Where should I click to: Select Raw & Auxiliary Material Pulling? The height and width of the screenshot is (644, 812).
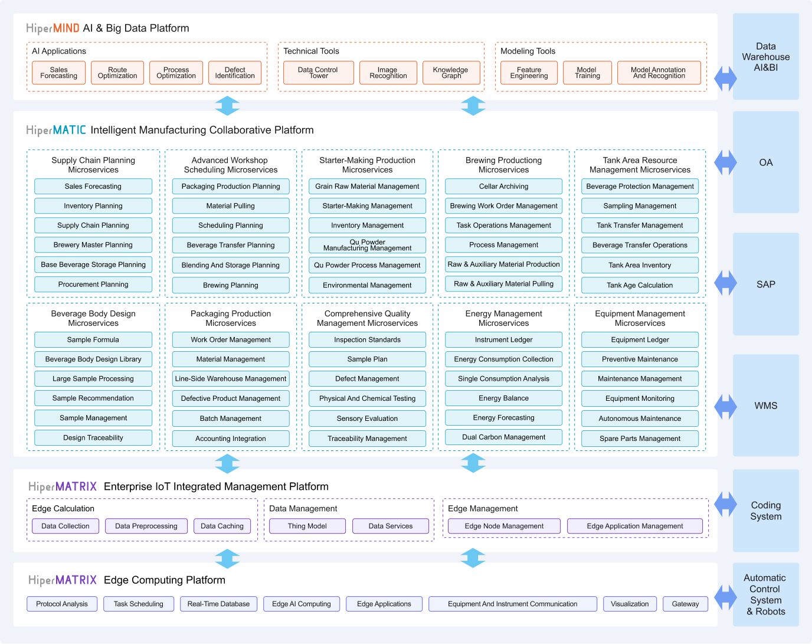pos(503,284)
